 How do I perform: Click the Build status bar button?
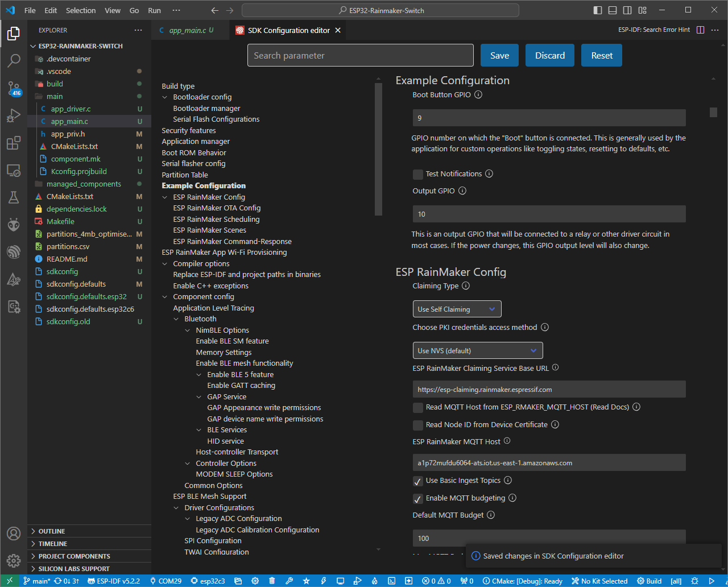tap(649, 581)
